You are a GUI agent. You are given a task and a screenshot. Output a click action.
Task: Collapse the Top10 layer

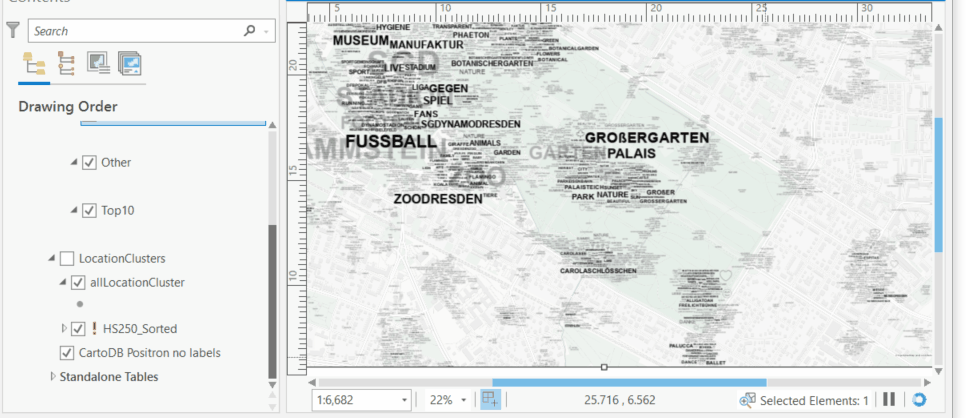click(74, 210)
